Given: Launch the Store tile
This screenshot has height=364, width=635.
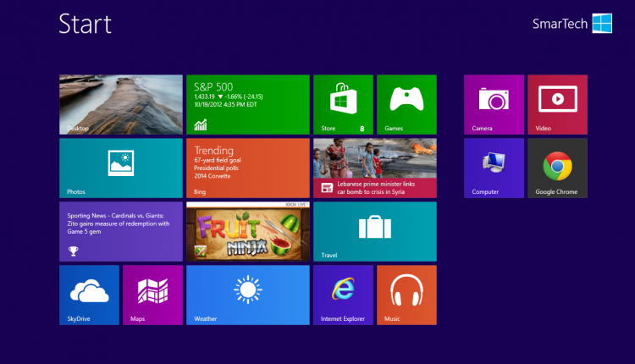Looking at the screenshot, I should [x=343, y=104].
